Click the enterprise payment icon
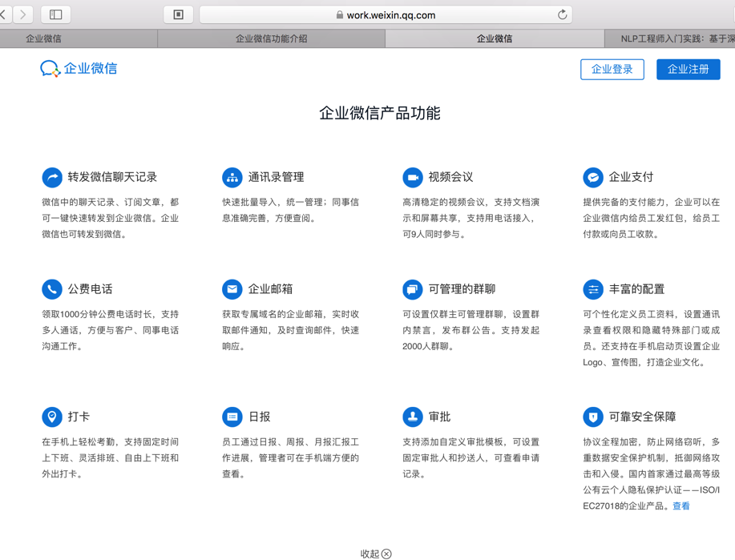Viewport: 735px width, 560px height. click(x=593, y=178)
